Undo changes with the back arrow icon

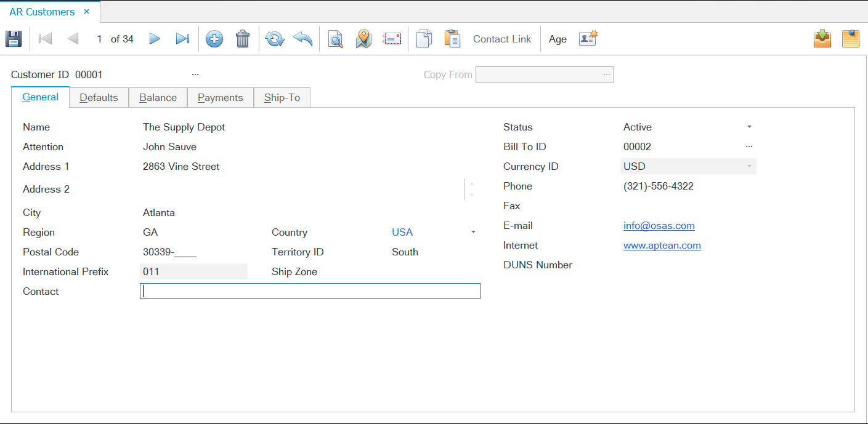click(302, 39)
